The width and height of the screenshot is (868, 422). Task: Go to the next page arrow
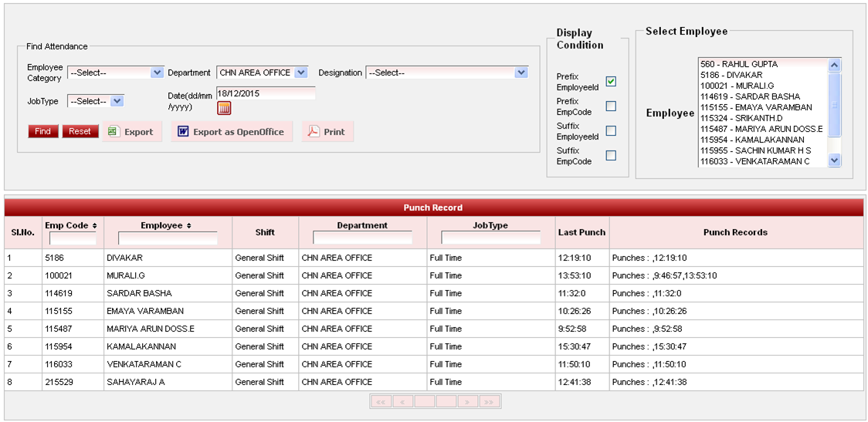click(467, 402)
